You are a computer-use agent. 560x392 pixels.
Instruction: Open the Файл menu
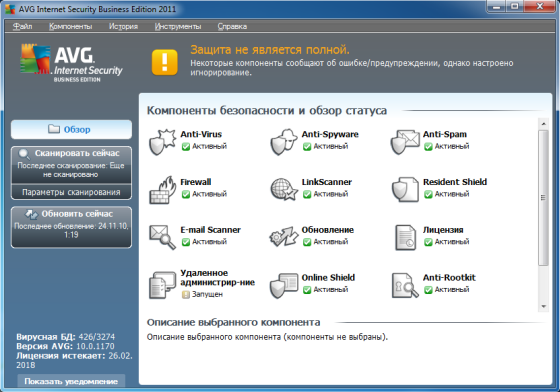tap(22, 26)
